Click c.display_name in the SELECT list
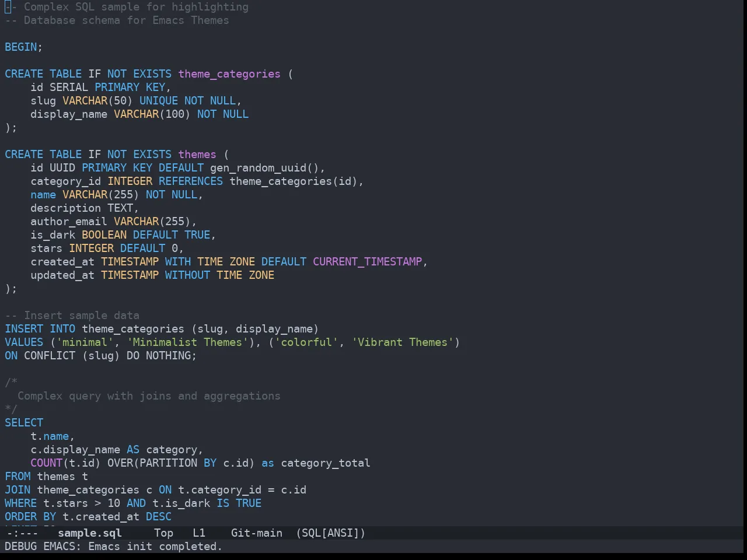The width and height of the screenshot is (747, 560). pos(75,450)
